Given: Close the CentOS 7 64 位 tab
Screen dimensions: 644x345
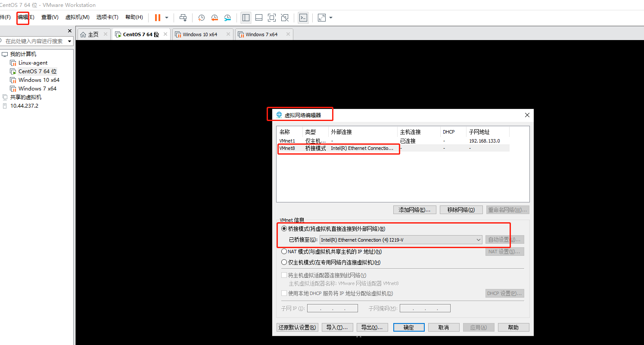Looking at the screenshot, I should [166, 34].
